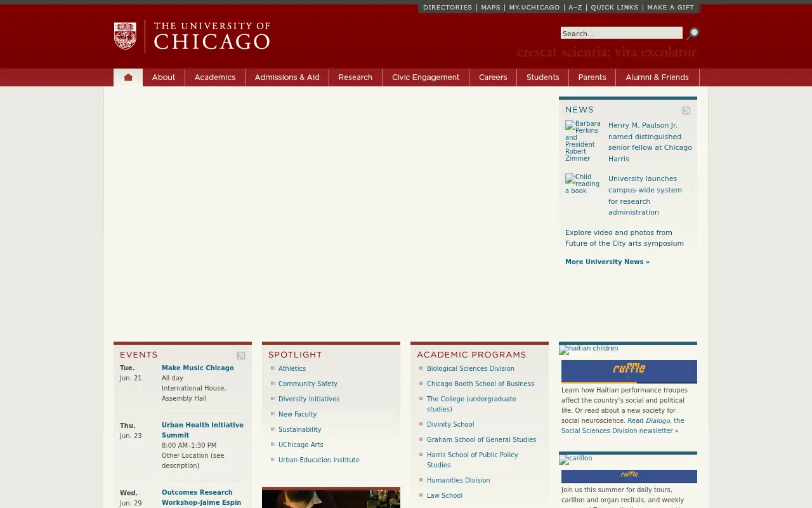
Task: Open Future of the City symposium link
Action: click(x=625, y=238)
